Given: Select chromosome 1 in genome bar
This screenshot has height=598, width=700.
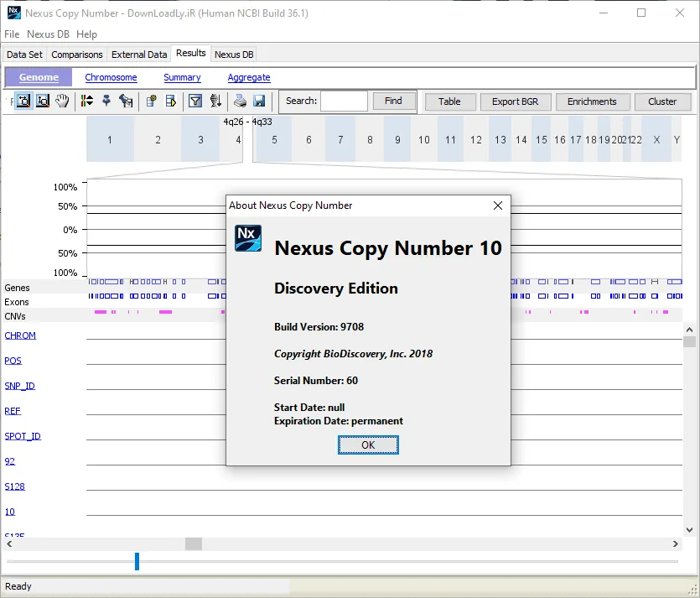Looking at the screenshot, I should 110,140.
